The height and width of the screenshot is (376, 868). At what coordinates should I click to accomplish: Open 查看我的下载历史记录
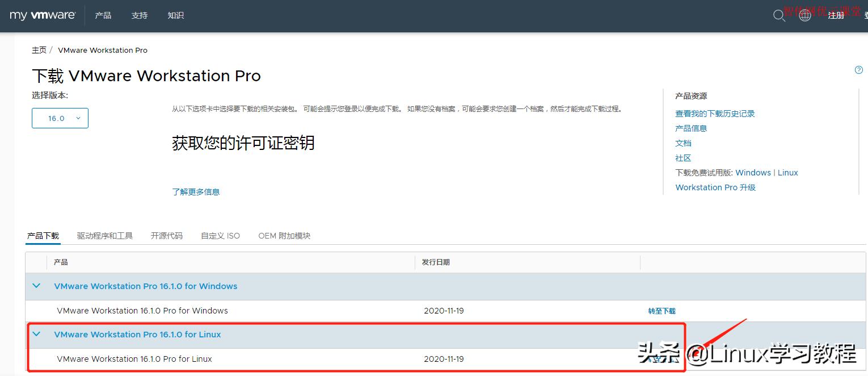(715, 113)
